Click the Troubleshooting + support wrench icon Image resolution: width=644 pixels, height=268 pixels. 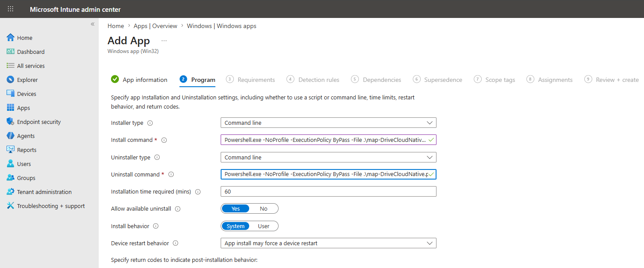pyautogui.click(x=11, y=206)
